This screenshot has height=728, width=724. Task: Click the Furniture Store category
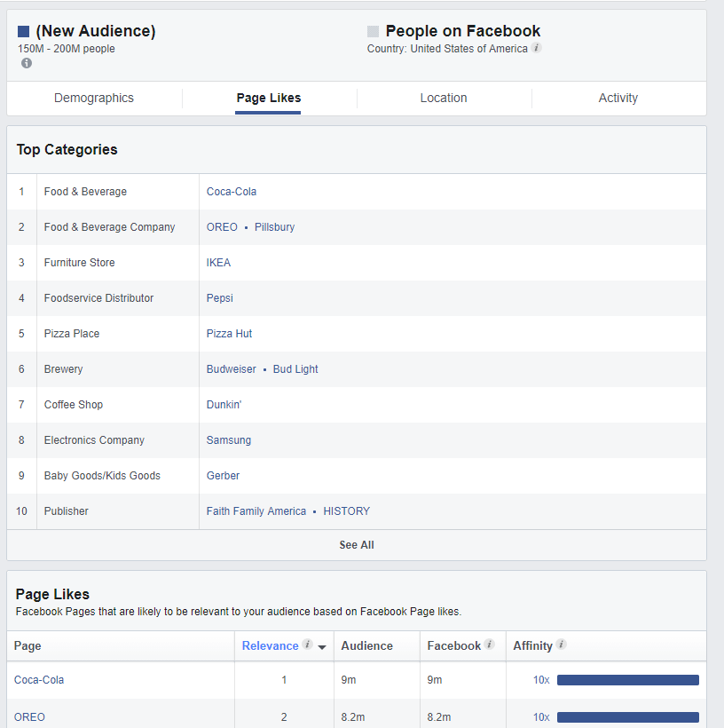(79, 263)
